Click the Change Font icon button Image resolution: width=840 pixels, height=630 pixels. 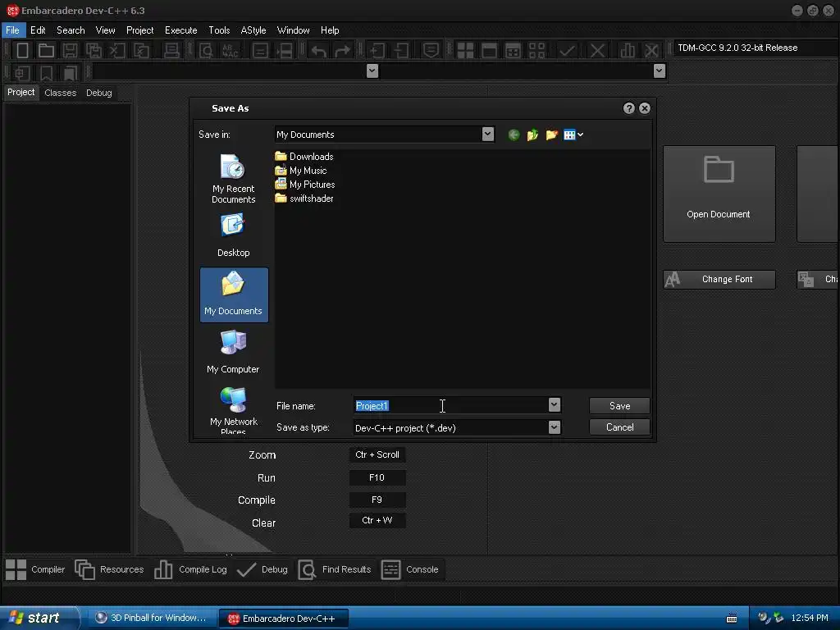pyautogui.click(x=719, y=280)
